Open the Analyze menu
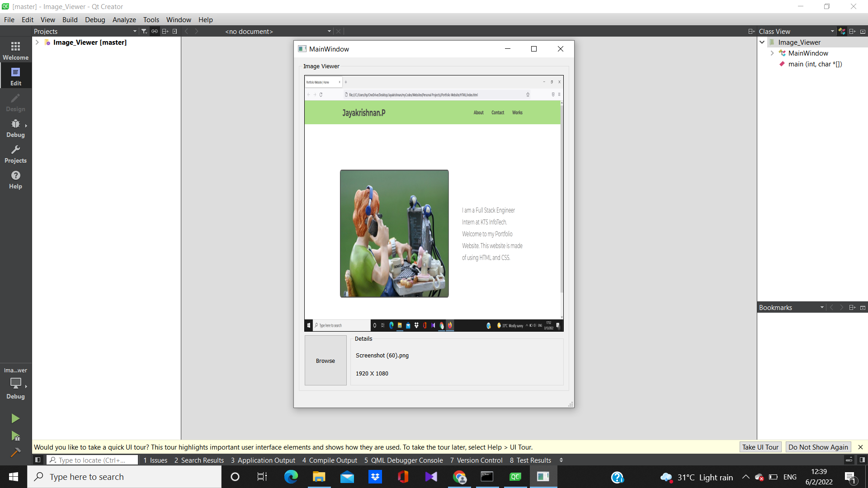Image resolution: width=868 pixels, height=488 pixels. tap(124, 19)
